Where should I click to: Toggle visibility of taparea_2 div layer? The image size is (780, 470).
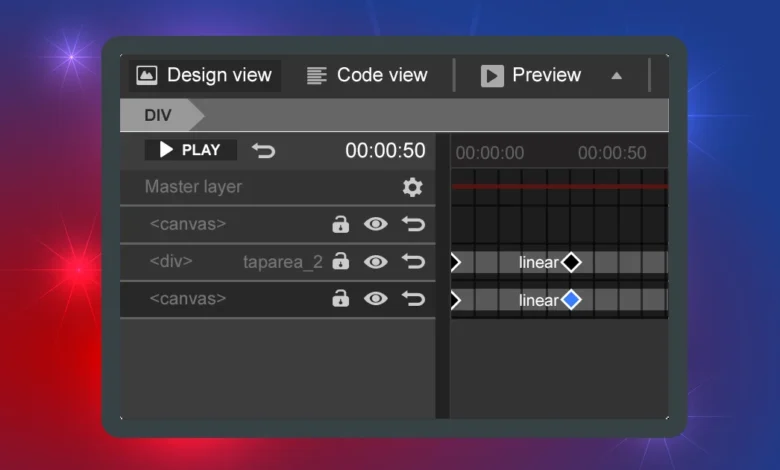click(x=376, y=261)
